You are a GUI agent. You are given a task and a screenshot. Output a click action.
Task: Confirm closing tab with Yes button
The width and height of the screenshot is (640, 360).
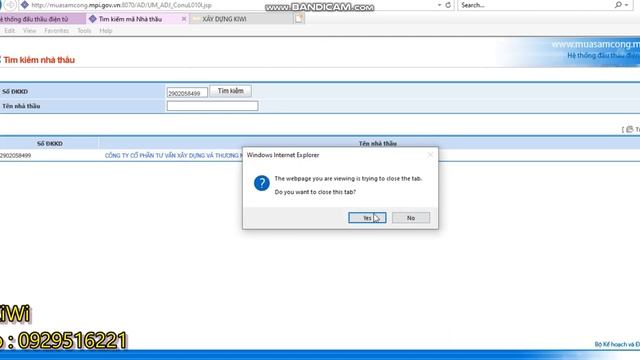pos(367,218)
